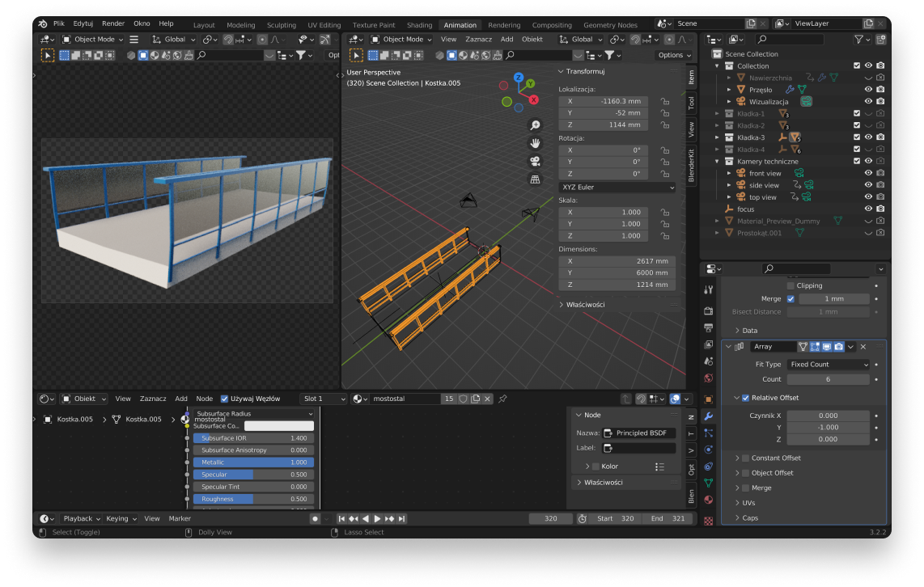Remove the Array modifier with X icon

coord(863,347)
